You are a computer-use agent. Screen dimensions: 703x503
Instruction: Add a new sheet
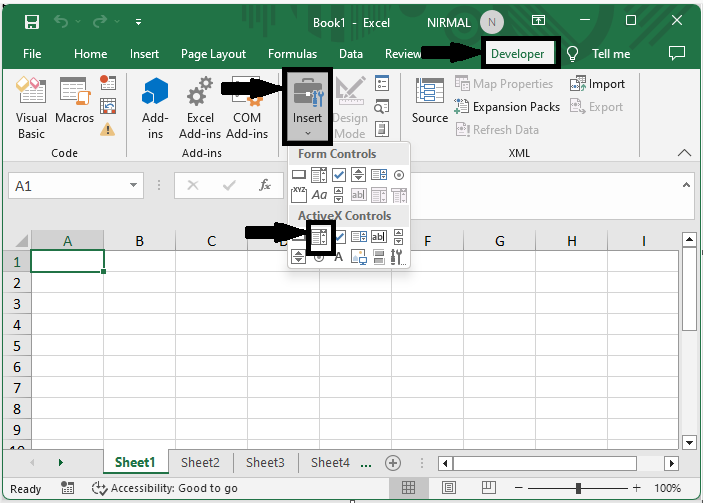click(393, 463)
